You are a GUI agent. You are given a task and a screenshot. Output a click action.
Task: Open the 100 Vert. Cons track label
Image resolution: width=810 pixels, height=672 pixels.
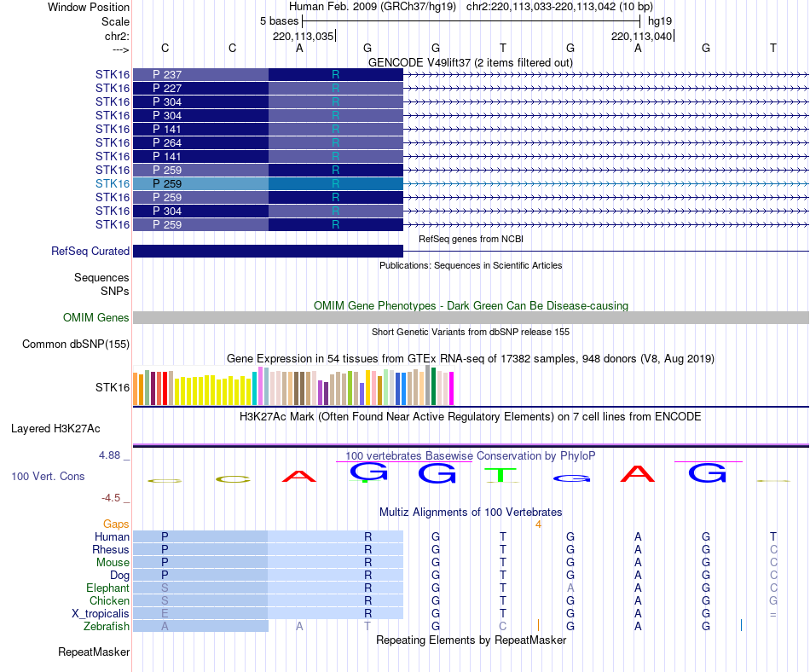click(x=48, y=476)
